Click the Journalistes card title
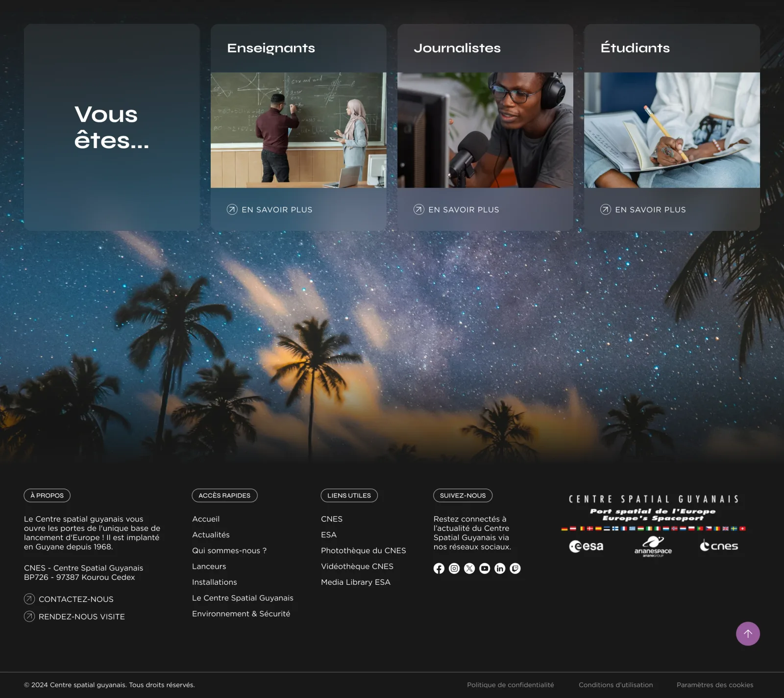Screen dimensions: 784x698 click(457, 48)
